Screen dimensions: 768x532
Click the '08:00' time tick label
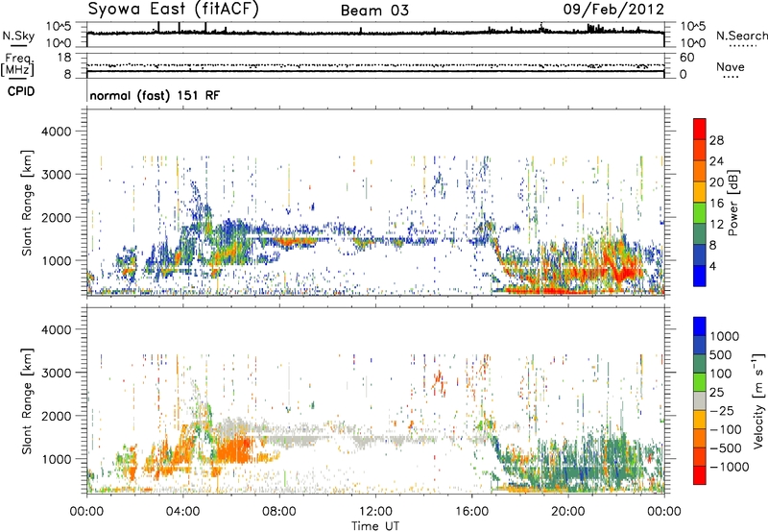pyautogui.click(x=279, y=512)
